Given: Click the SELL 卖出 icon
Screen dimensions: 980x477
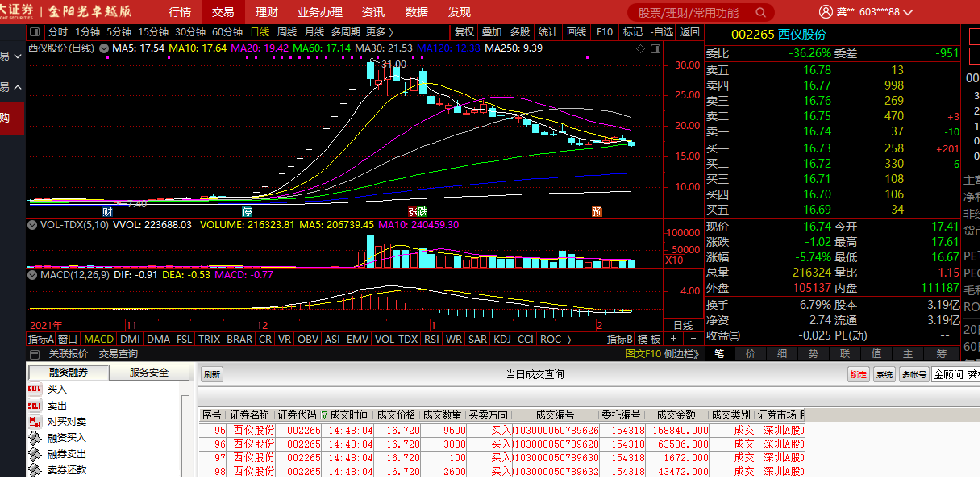Looking at the screenshot, I should [x=34, y=406].
